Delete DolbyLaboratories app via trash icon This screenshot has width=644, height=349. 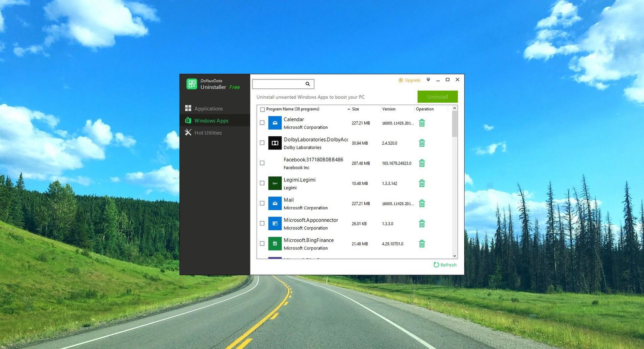(422, 143)
